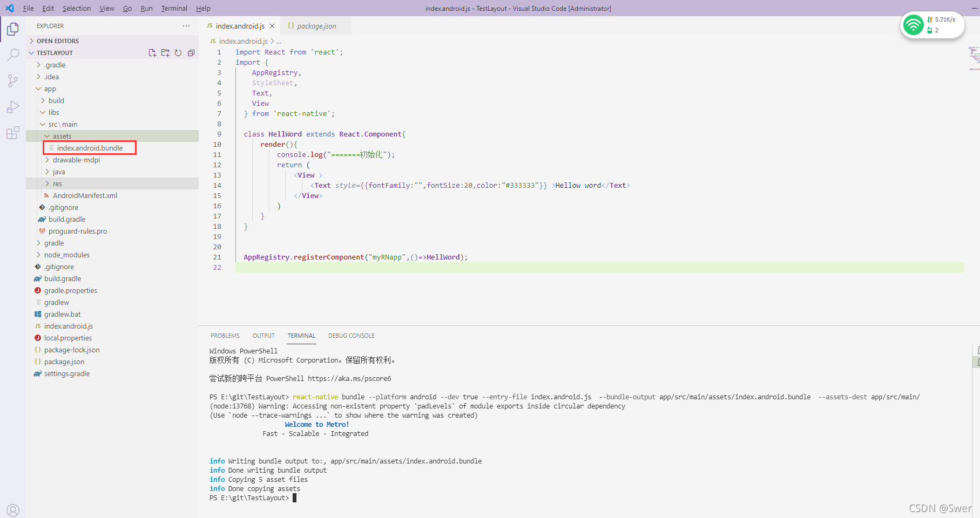Open the Go menu

(x=127, y=8)
